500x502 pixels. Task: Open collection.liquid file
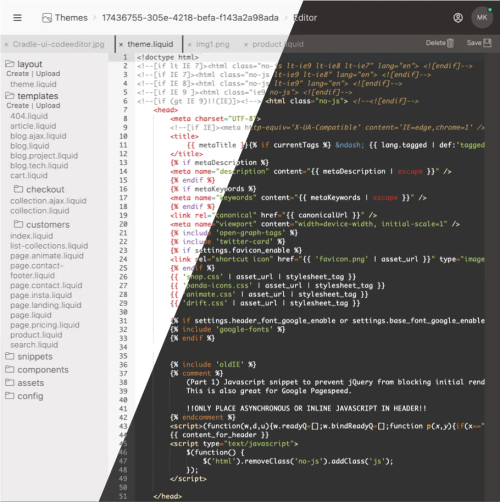tap(40, 211)
